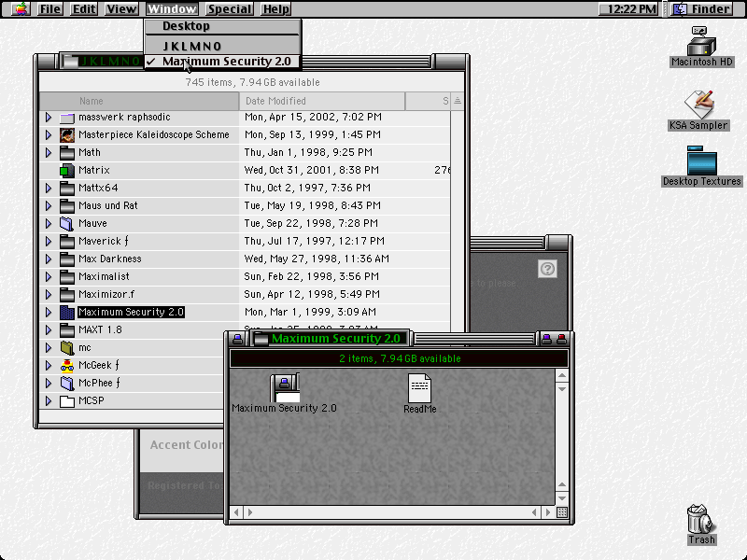747x560 pixels.
Task: Expand the Maximalist disclosure triangle
Action: coord(49,276)
